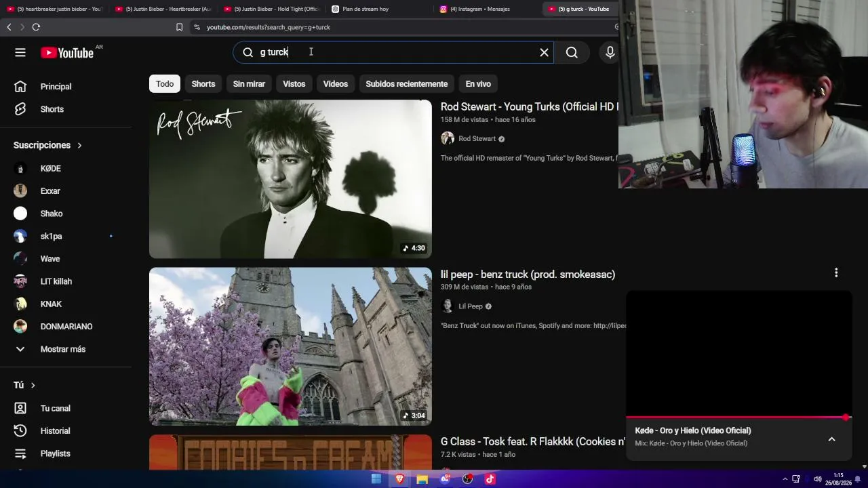Open the miniplayer video preview

(x=738, y=353)
